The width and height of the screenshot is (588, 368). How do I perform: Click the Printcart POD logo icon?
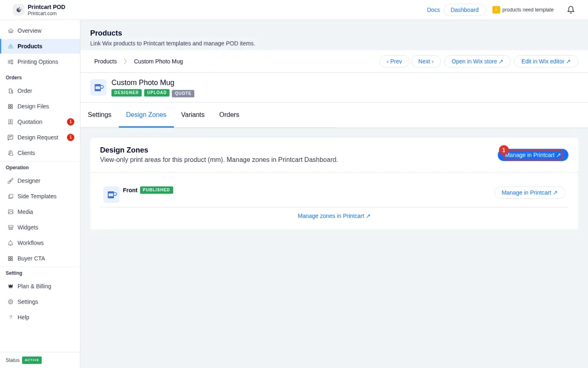19,10
